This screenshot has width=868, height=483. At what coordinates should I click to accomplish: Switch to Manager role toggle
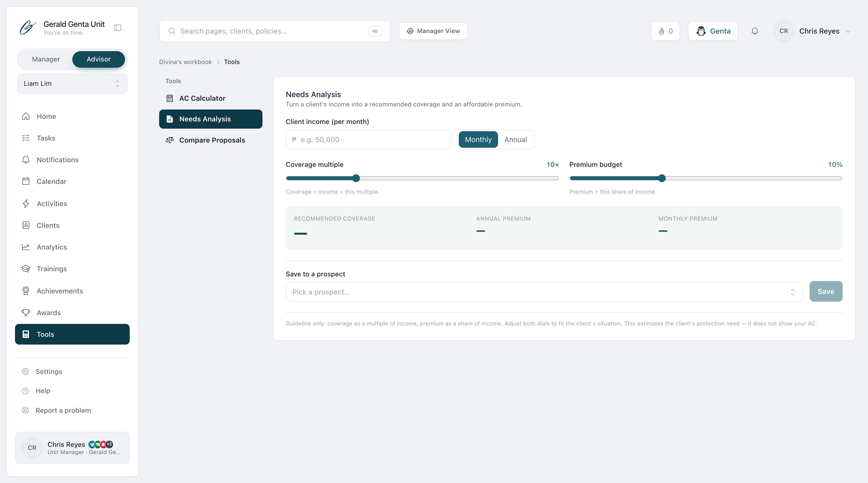tap(46, 59)
